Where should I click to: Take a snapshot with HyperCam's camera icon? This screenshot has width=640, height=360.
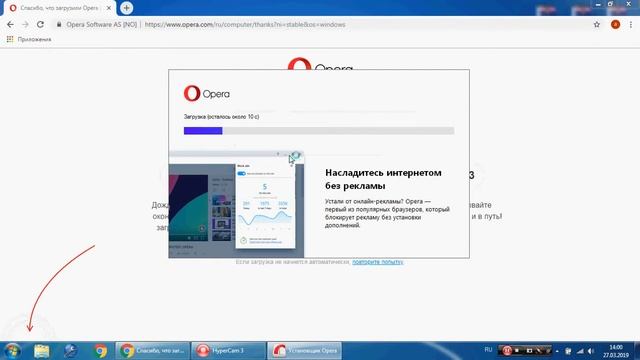pyautogui.click(x=529, y=351)
